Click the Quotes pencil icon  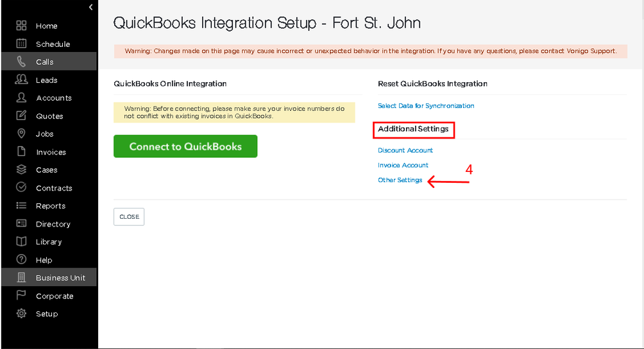coord(21,115)
